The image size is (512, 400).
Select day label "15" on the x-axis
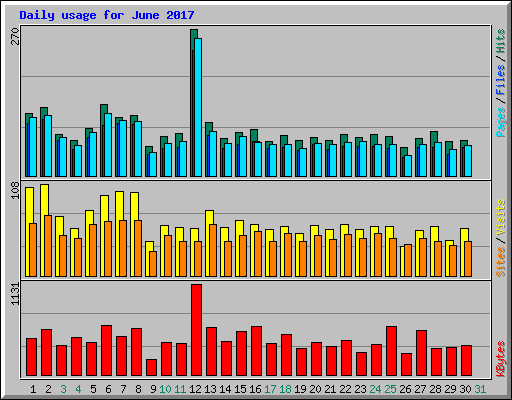pos(240,389)
